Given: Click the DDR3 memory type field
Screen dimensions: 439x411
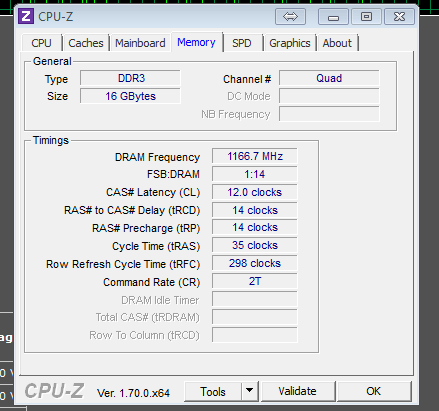Looking at the screenshot, I should (130, 78).
